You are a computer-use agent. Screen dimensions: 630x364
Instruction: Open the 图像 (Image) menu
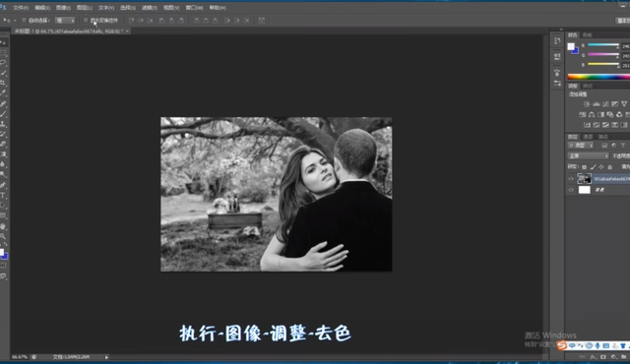(x=63, y=8)
